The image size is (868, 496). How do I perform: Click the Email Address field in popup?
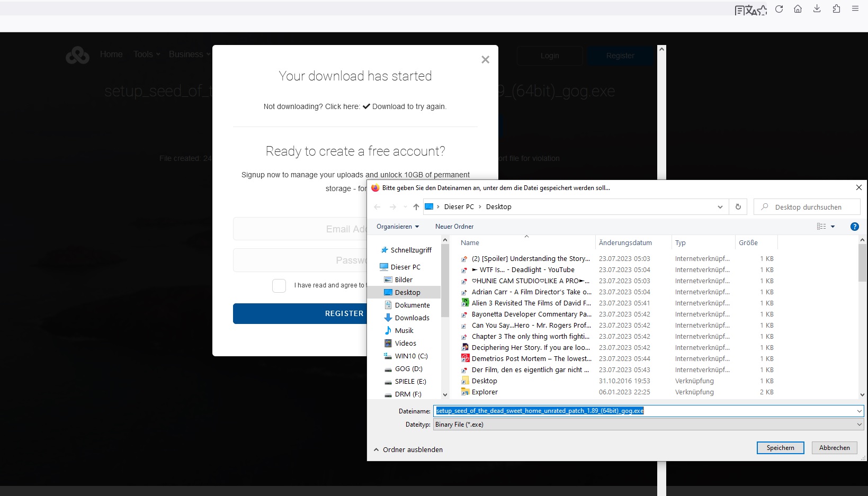(x=300, y=229)
